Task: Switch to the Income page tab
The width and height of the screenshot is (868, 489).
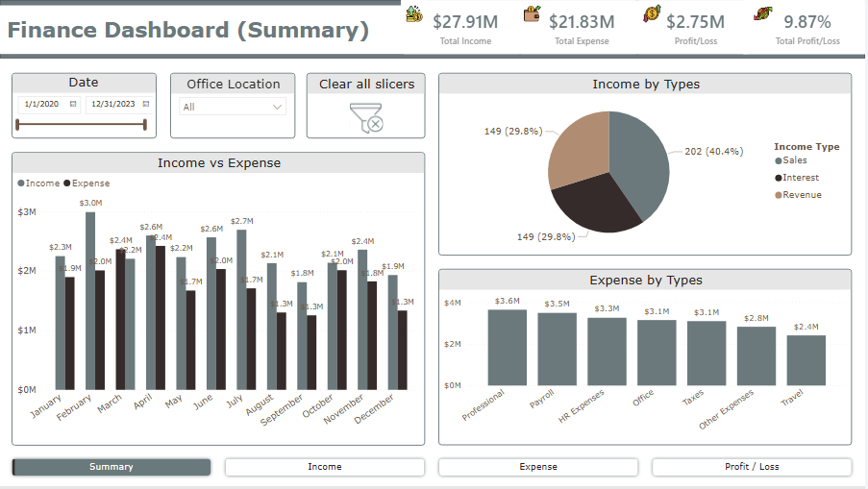Action: tap(325, 467)
